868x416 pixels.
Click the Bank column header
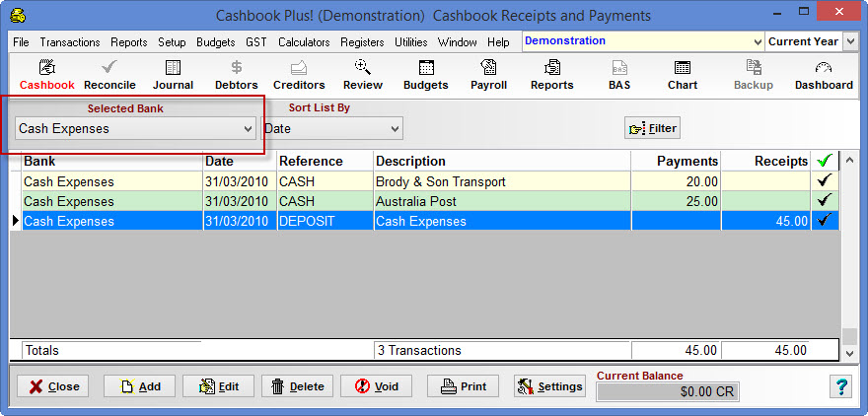[x=112, y=161]
